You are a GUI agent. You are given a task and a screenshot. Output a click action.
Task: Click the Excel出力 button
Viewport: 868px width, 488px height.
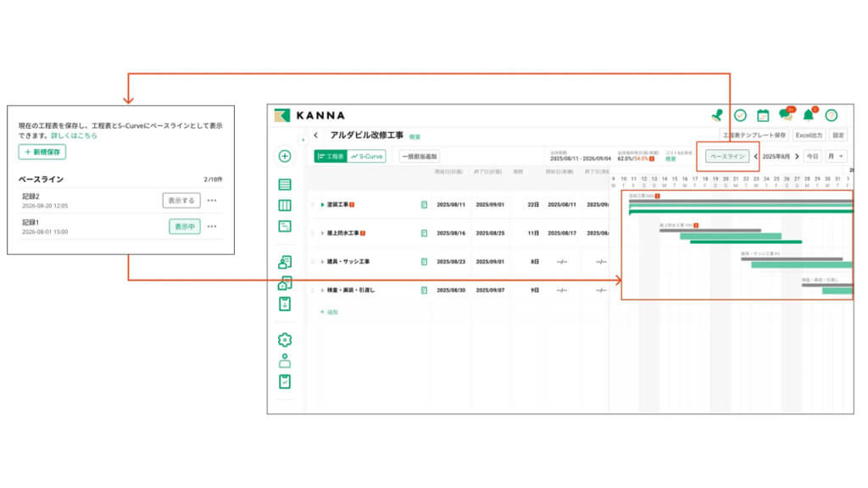(809, 135)
